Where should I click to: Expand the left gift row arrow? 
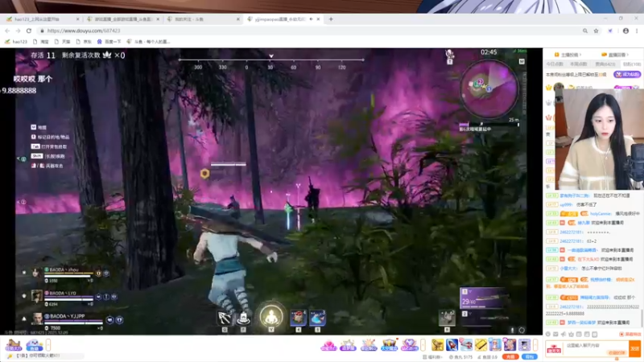coord(423,345)
